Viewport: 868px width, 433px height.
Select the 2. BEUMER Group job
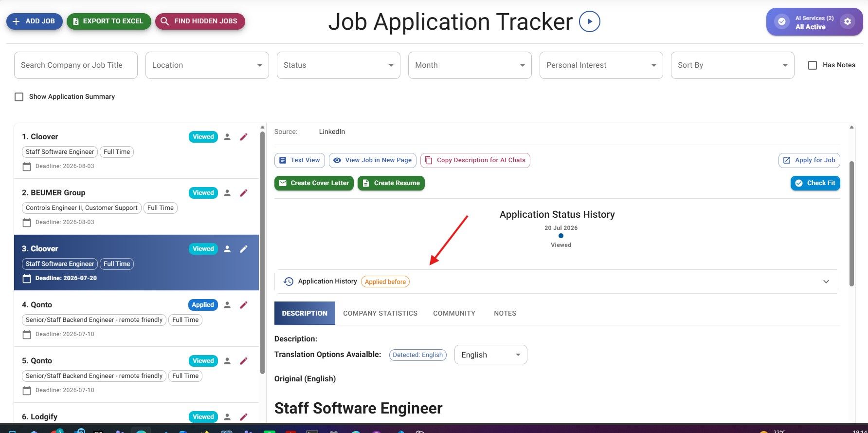coord(136,207)
